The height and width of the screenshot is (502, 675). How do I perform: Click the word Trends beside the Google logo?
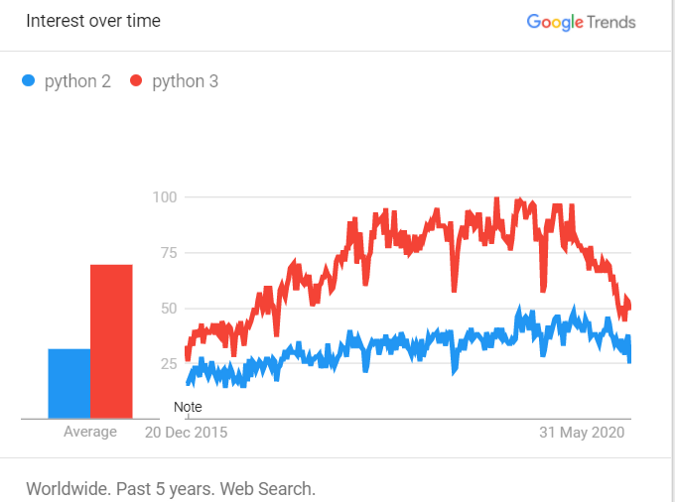click(612, 22)
